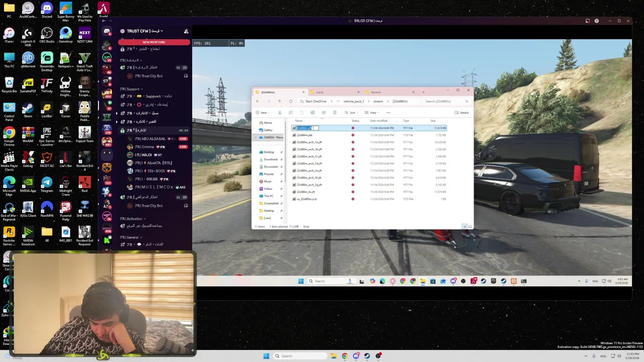Click the Rename icon in Explorer toolbar

(312, 113)
